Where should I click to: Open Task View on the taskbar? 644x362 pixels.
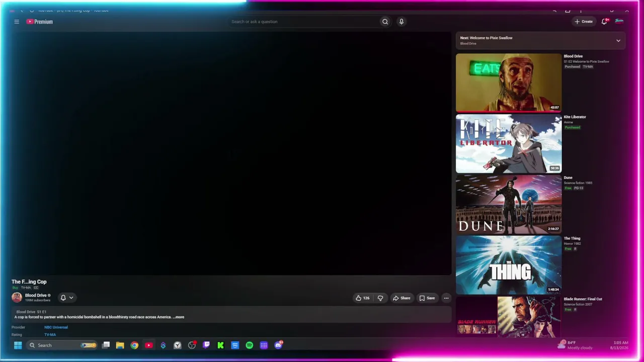(x=106, y=345)
